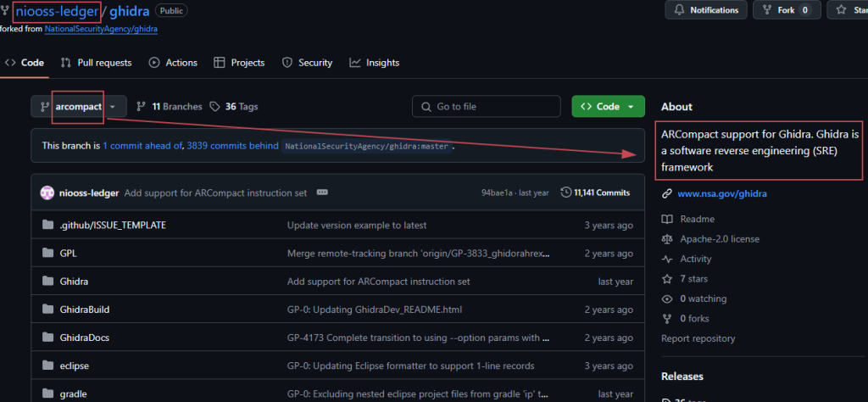
Task: Switch to the Pull requests tab
Action: pyautogui.click(x=96, y=63)
